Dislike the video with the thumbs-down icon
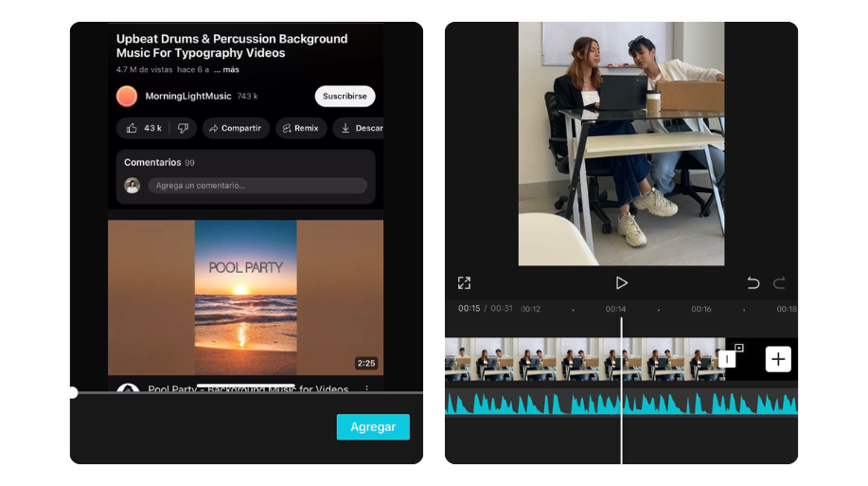This screenshot has width=868, height=486. (x=183, y=128)
